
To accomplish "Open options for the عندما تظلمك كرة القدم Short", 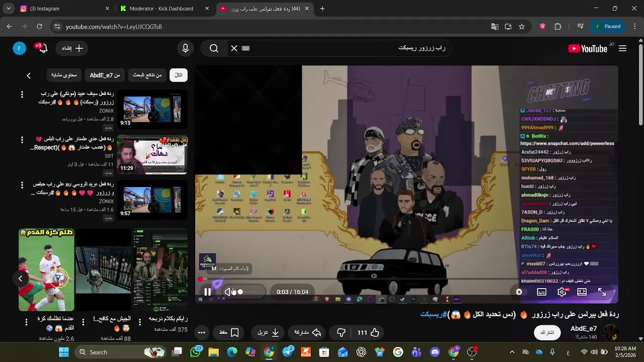I will [26, 322].
